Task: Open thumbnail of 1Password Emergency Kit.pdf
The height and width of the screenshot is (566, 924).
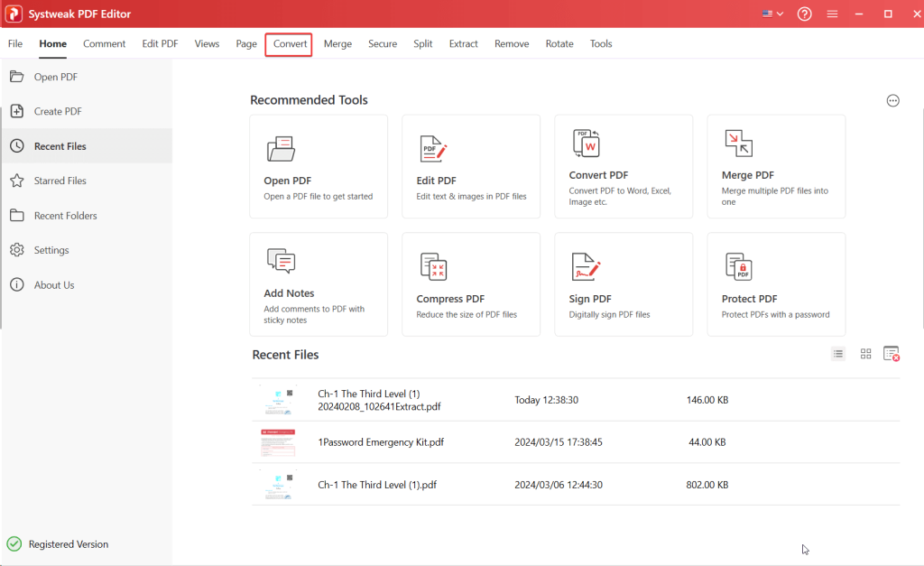Action: pyautogui.click(x=278, y=442)
